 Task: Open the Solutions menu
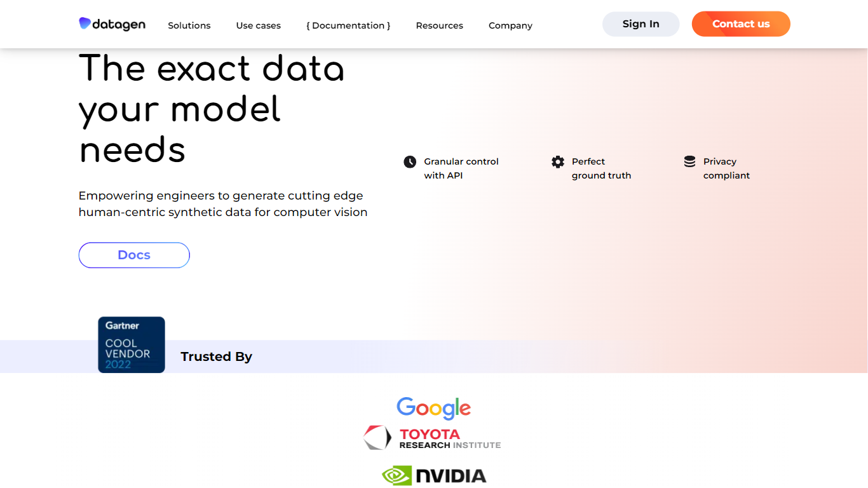pos(189,25)
